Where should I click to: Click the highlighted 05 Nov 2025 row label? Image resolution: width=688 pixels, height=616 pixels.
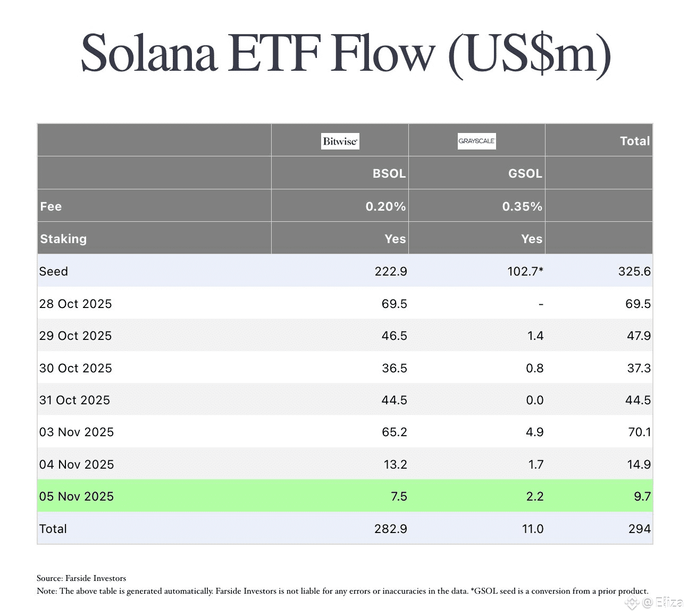tap(77, 496)
